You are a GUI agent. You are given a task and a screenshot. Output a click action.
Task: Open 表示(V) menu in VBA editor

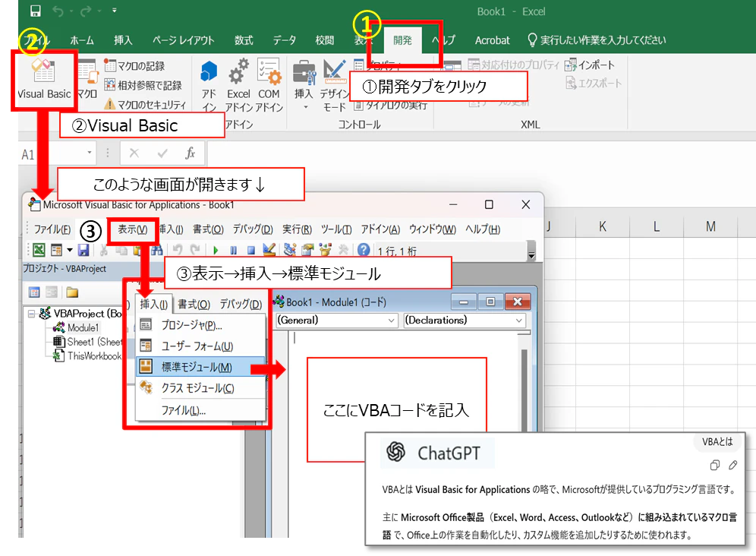[x=133, y=229]
